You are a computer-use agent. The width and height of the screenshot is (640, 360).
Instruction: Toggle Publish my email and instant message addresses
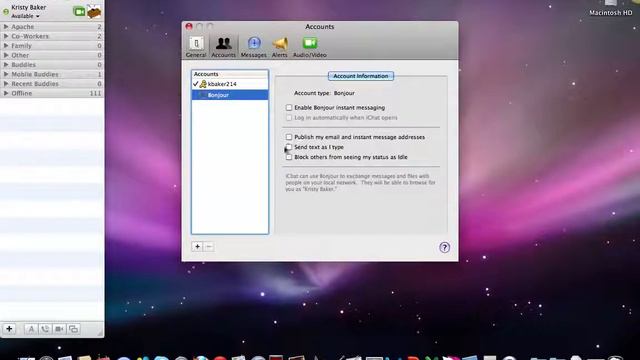click(x=289, y=137)
